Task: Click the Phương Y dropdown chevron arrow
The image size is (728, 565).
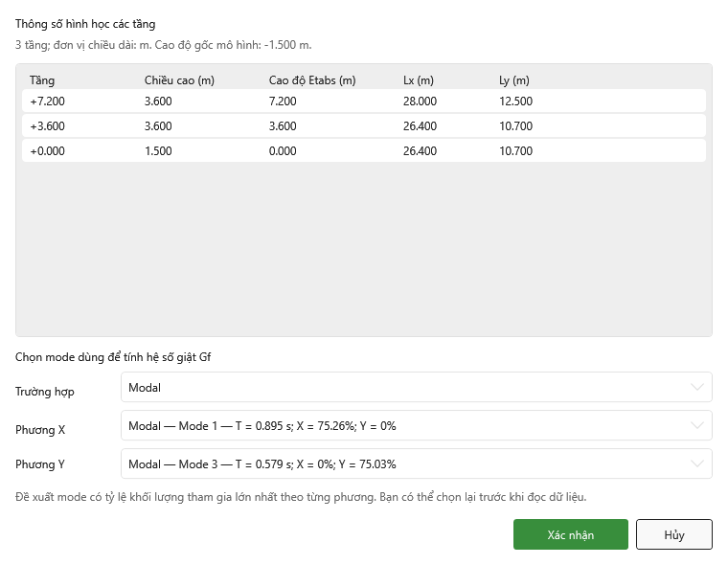Action: [697, 463]
